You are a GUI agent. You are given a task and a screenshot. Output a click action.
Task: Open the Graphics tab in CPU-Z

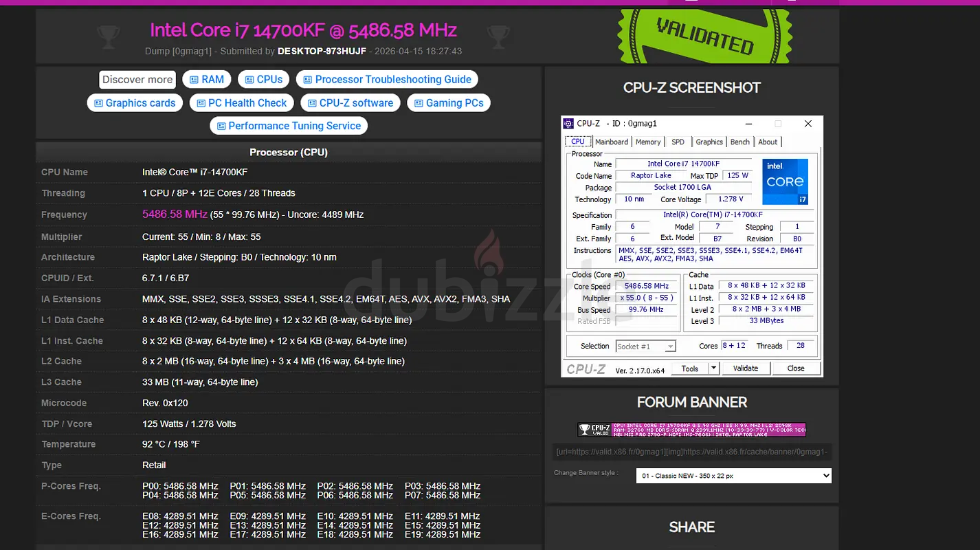click(x=709, y=142)
